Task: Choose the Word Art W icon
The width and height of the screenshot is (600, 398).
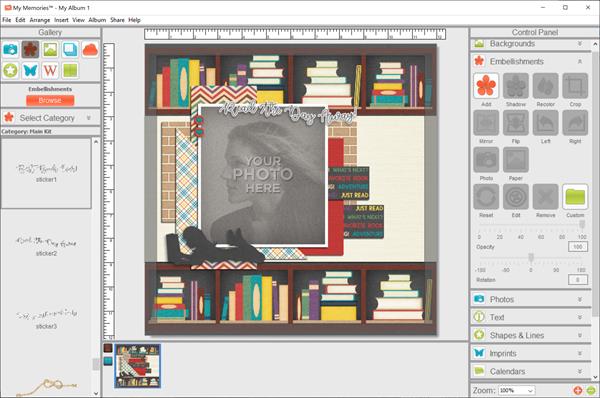Action: tap(50, 70)
